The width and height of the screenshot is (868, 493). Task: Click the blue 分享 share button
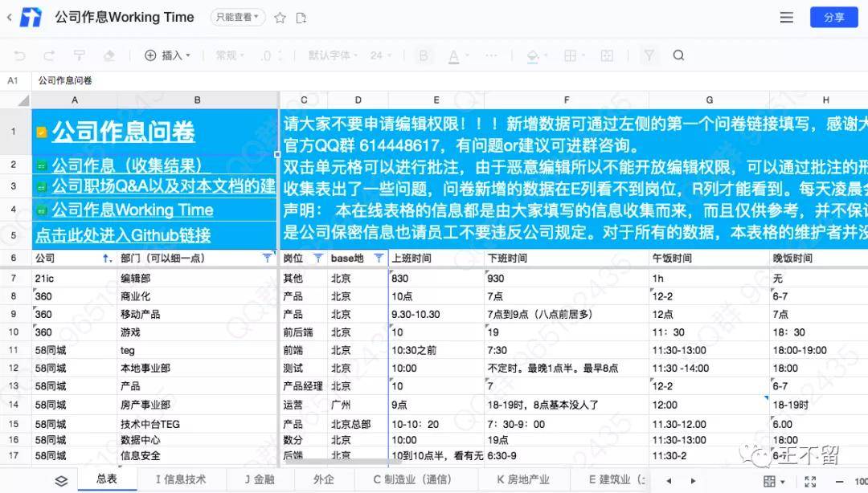[833, 17]
